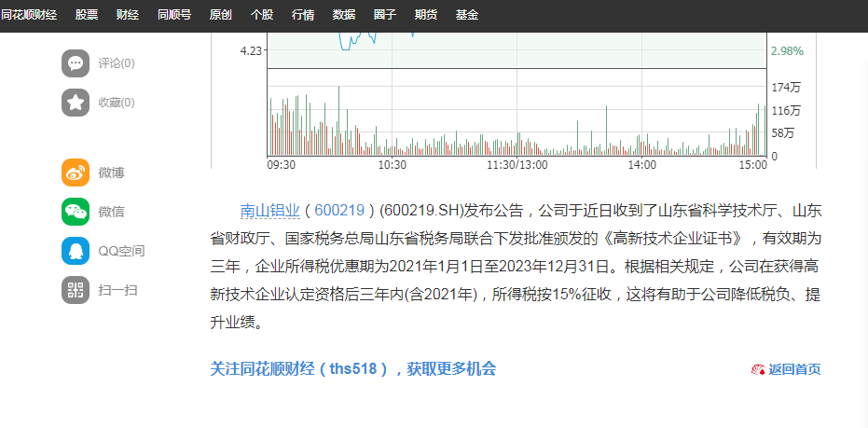
Task: Click the 600219 stock code link
Action: click(x=338, y=210)
